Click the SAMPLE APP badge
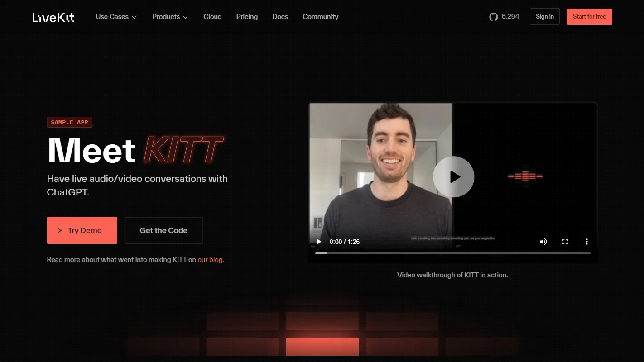The width and height of the screenshot is (644, 362). 70,122
